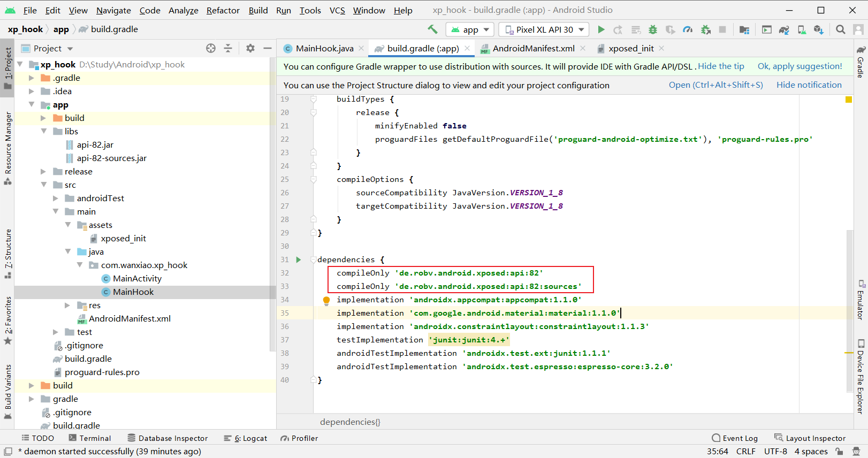Open the SDK Manager icon
This screenshot has width=868, height=458.
point(819,29)
